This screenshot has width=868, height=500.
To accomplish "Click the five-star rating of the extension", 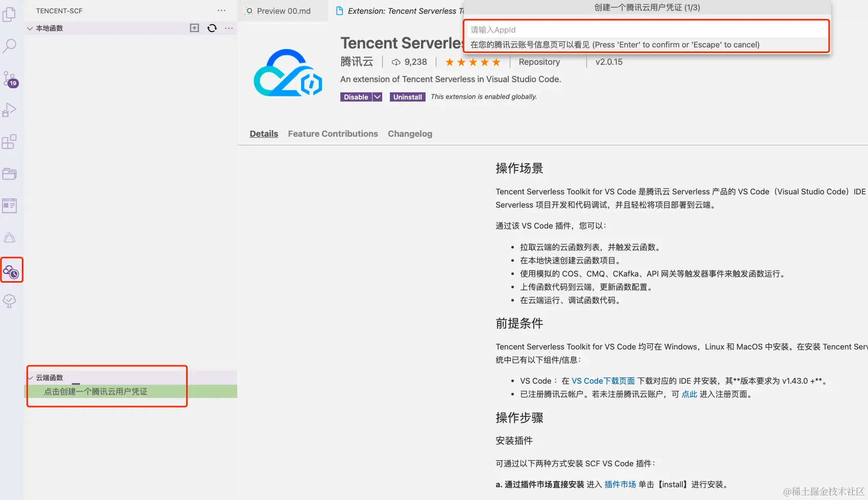I will point(473,62).
